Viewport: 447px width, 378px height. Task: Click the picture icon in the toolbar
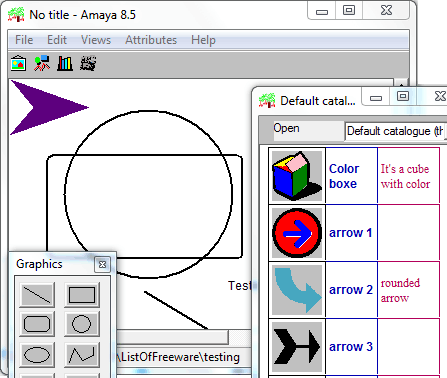click(18, 63)
